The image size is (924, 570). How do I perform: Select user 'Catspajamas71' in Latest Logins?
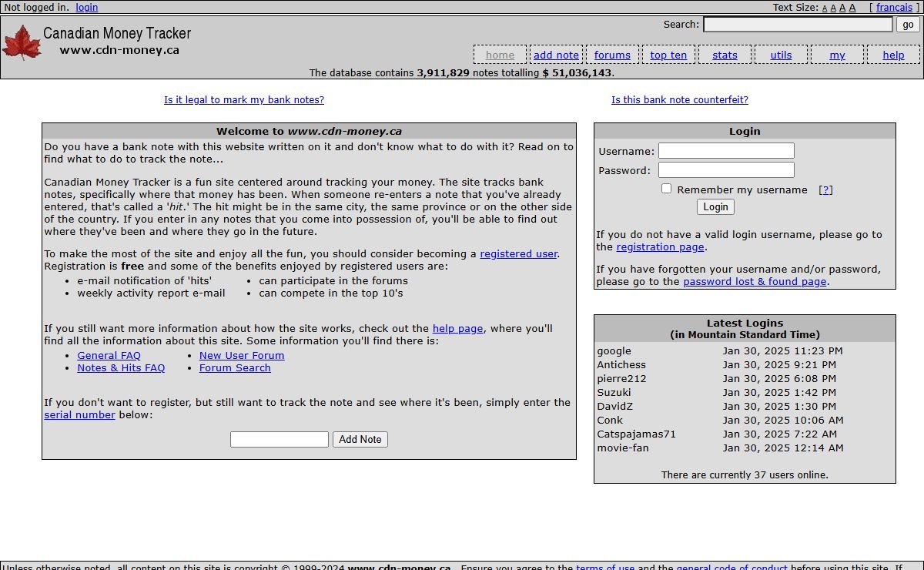pos(636,434)
